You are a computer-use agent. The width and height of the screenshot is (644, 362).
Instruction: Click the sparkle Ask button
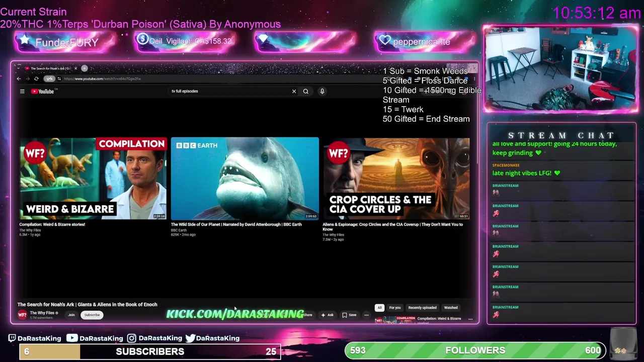327,315
